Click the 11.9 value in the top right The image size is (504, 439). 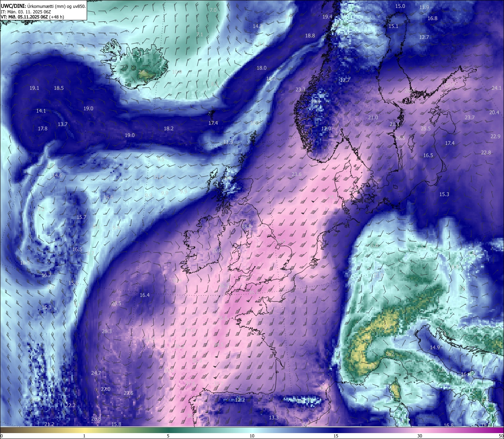click(424, 7)
